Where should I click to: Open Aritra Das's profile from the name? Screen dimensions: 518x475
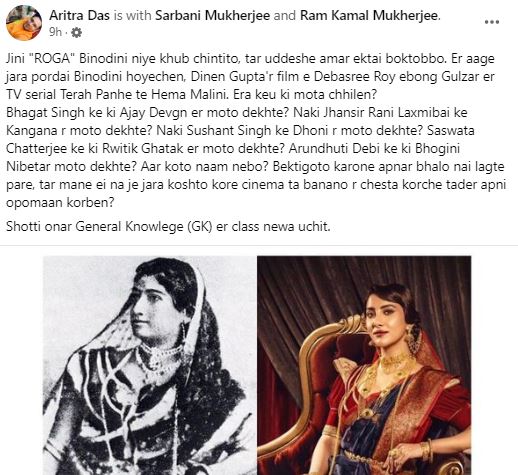click(80, 15)
